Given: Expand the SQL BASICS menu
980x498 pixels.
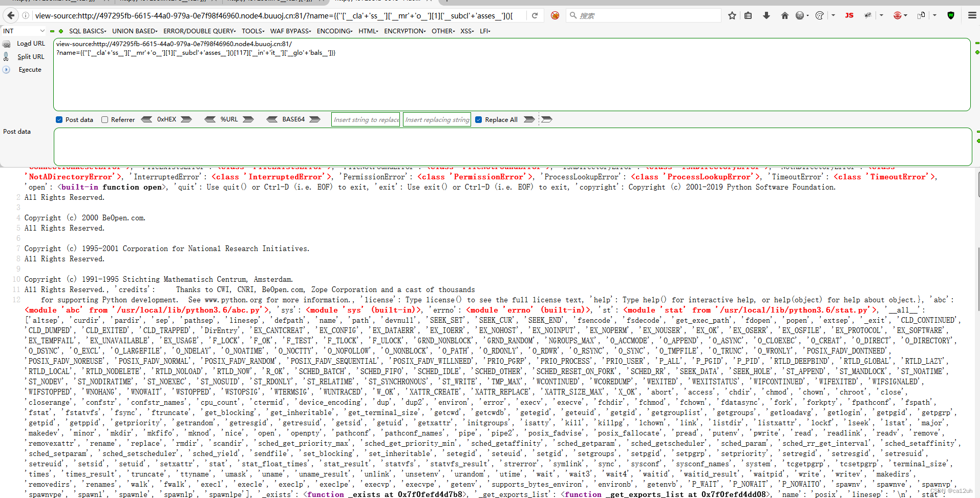Looking at the screenshot, I should coord(88,31).
